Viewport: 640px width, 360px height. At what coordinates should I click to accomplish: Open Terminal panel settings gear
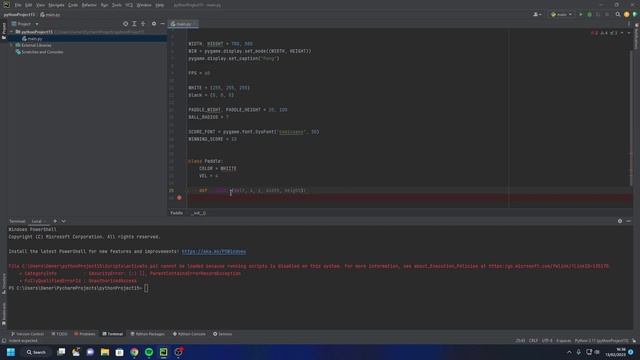620,221
